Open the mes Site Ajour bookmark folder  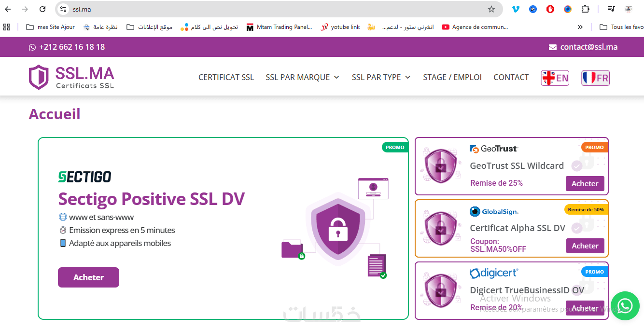coord(50,27)
